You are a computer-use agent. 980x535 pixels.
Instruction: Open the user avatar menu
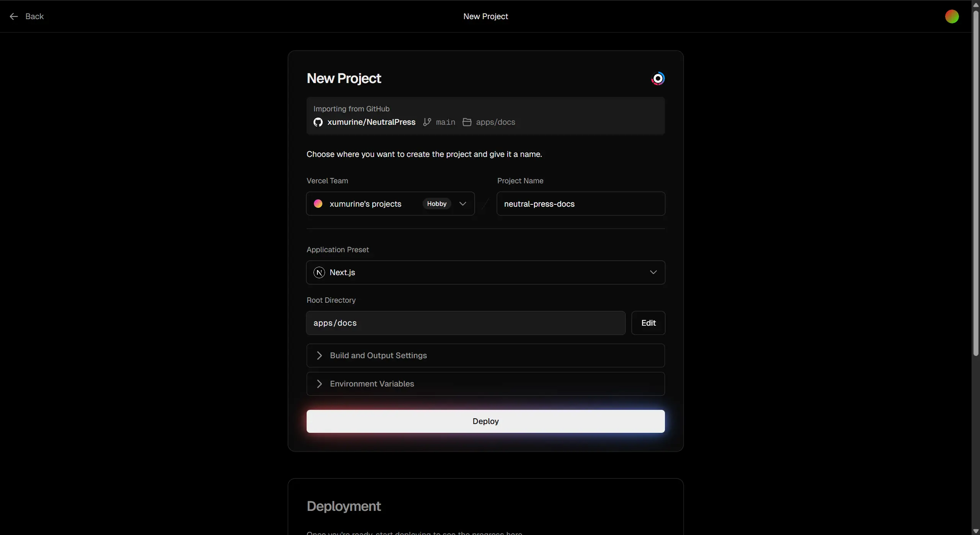tap(952, 16)
